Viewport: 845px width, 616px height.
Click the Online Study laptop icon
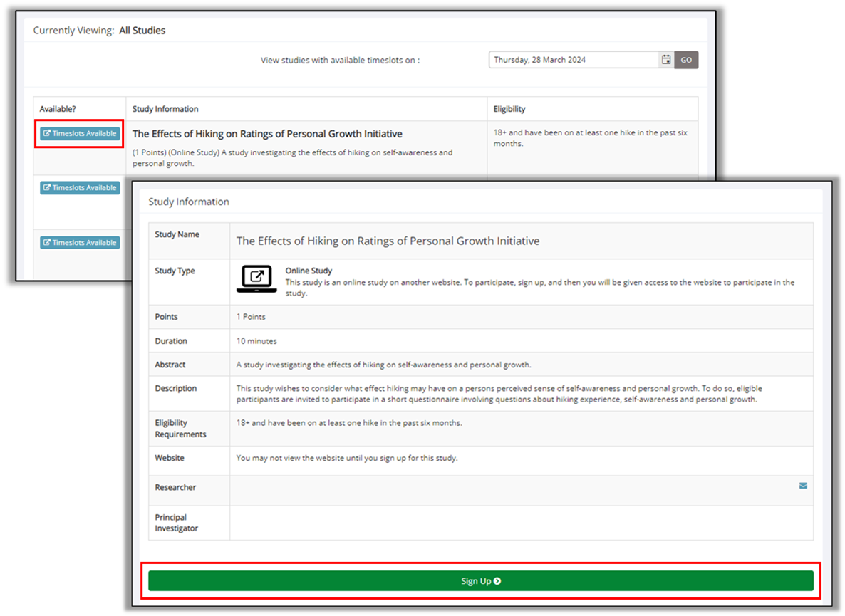[x=256, y=278]
